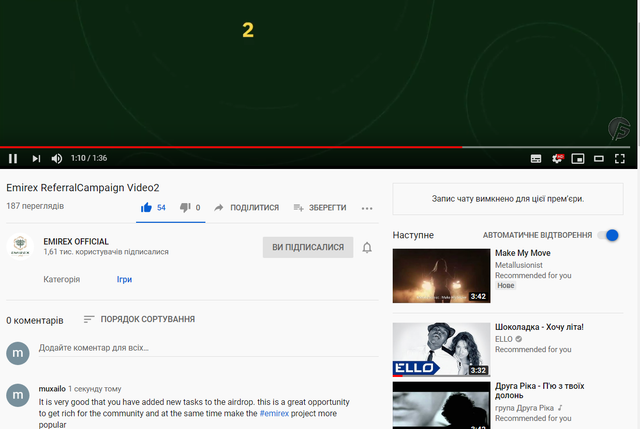Click the own user avatar beside comment box
This screenshot has width=640, height=429.
click(18, 353)
